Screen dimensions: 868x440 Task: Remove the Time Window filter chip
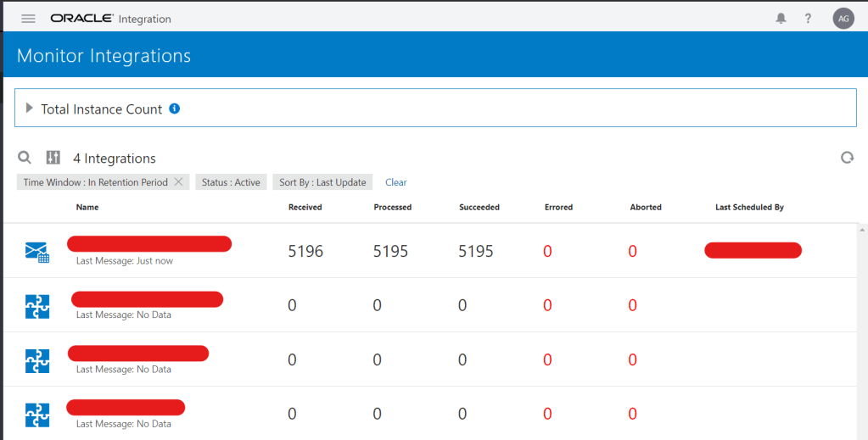coord(178,182)
